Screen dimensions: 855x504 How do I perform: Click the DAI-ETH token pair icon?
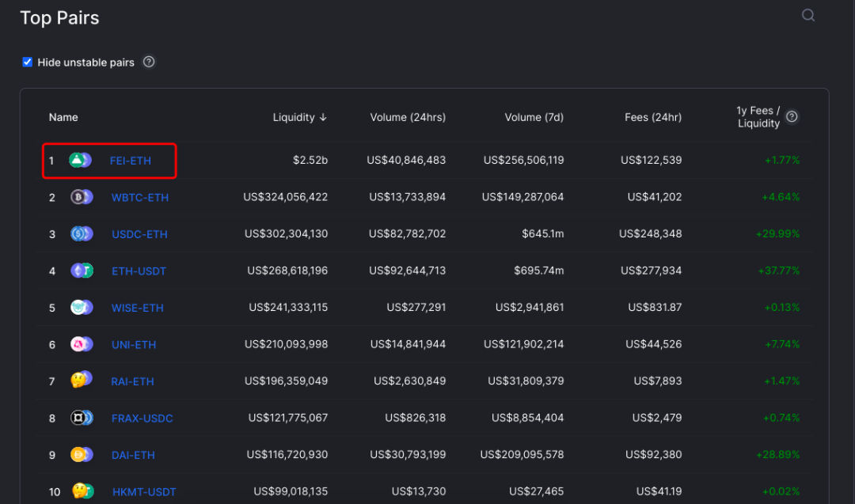(x=82, y=455)
